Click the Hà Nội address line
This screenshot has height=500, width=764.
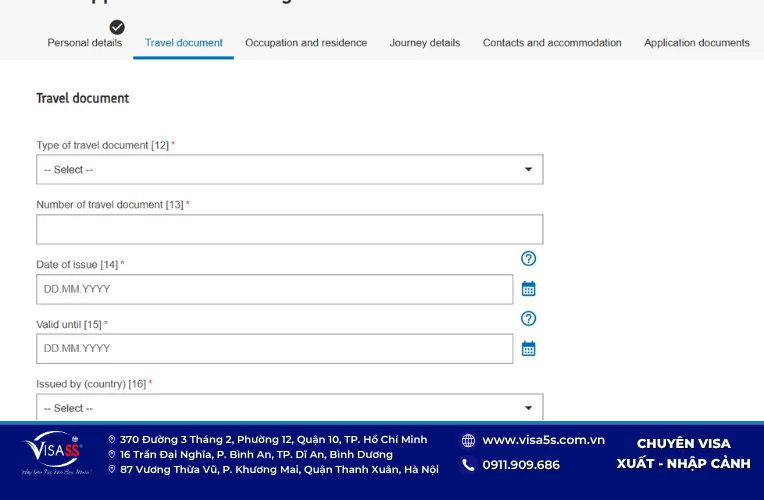[279, 470]
